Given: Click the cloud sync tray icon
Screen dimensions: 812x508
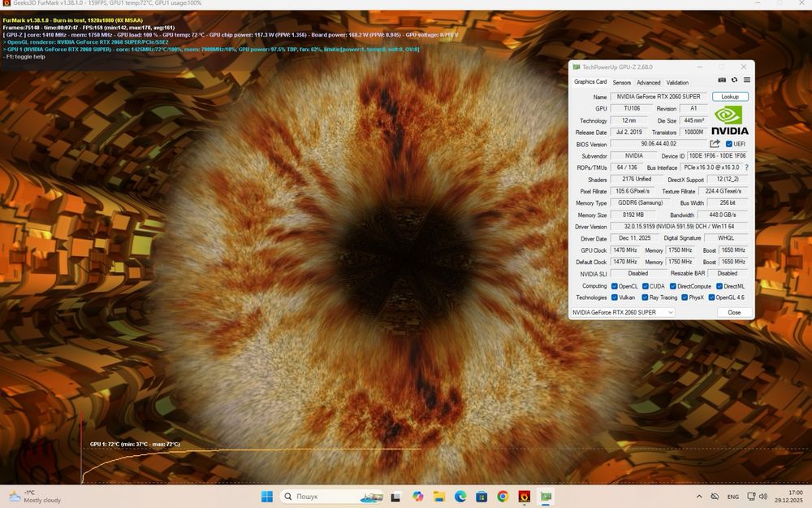Looking at the screenshot, I should (715, 497).
